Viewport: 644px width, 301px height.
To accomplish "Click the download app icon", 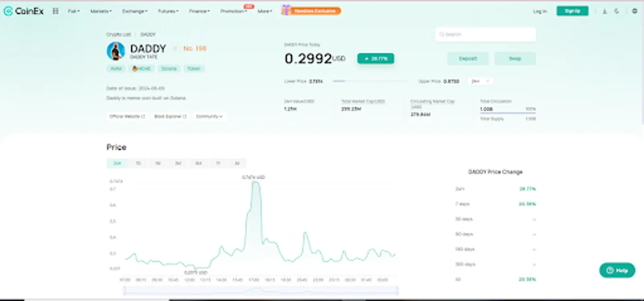I will [x=605, y=11].
